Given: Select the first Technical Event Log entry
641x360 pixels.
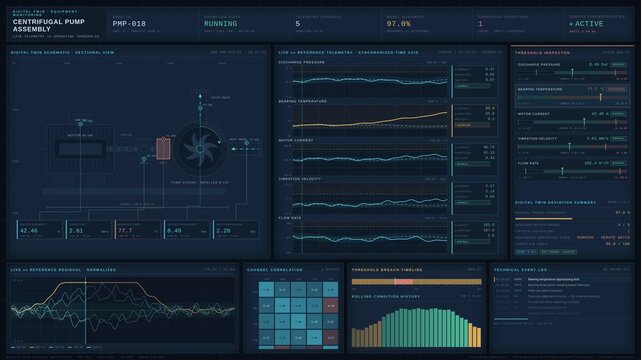Looking at the screenshot, I should tap(563, 280).
